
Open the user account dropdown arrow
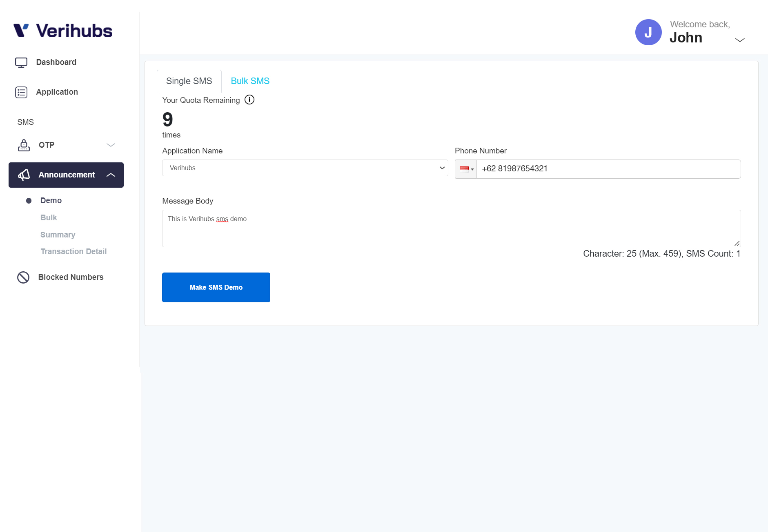click(x=740, y=40)
